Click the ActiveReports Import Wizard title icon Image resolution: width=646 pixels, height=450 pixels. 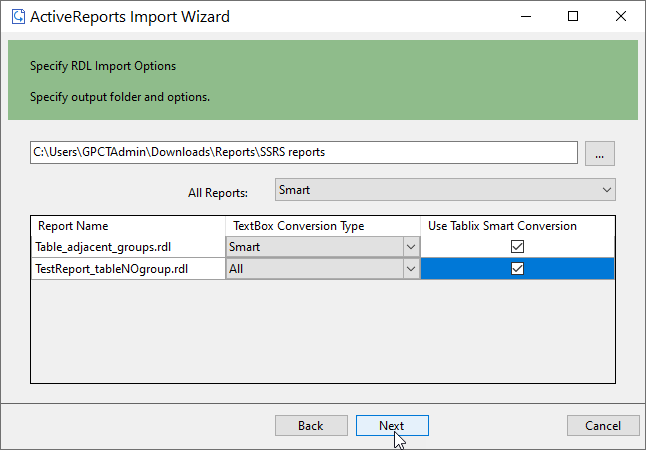pos(18,17)
